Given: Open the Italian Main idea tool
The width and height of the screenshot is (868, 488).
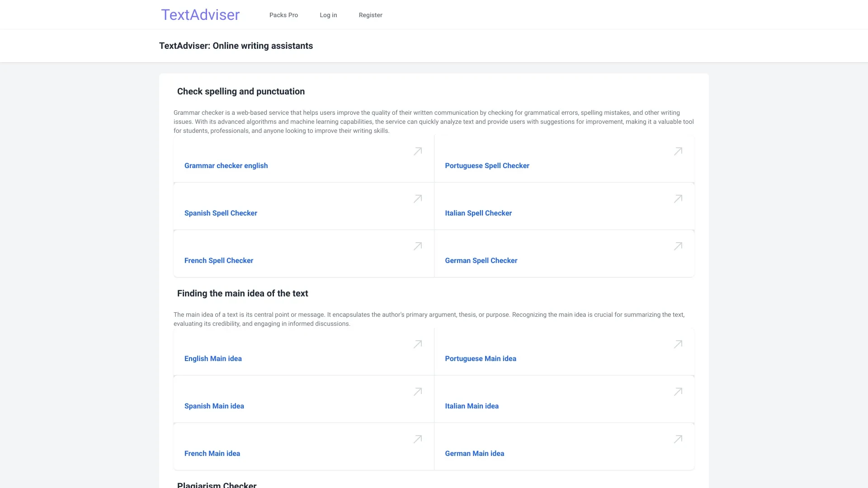Looking at the screenshot, I should click(x=472, y=406).
